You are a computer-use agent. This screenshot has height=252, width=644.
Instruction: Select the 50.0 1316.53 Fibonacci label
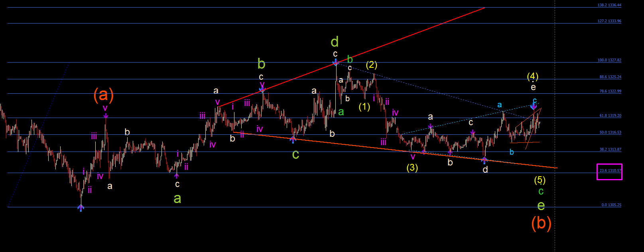[610, 132]
